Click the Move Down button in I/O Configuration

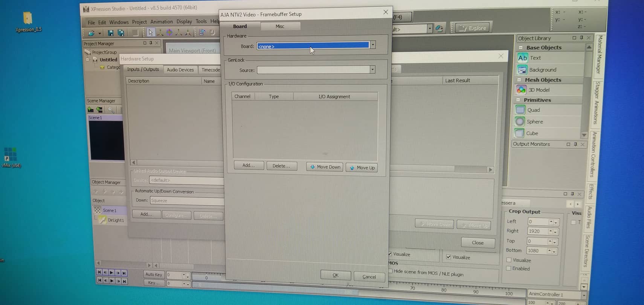[325, 167]
